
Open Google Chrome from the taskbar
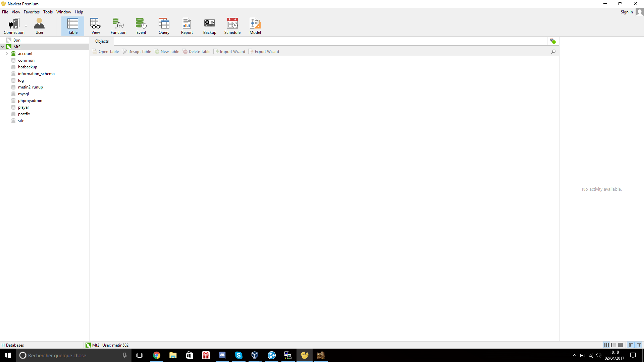click(x=157, y=355)
